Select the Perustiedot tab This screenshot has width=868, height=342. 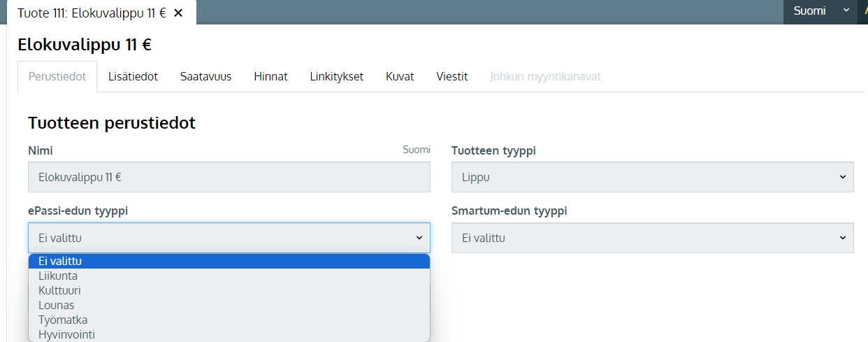tap(57, 77)
